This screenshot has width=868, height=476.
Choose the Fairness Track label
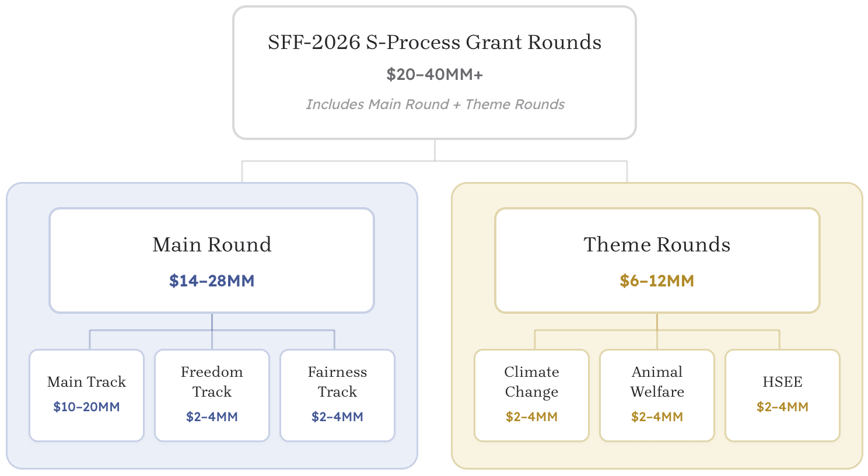coord(337,381)
